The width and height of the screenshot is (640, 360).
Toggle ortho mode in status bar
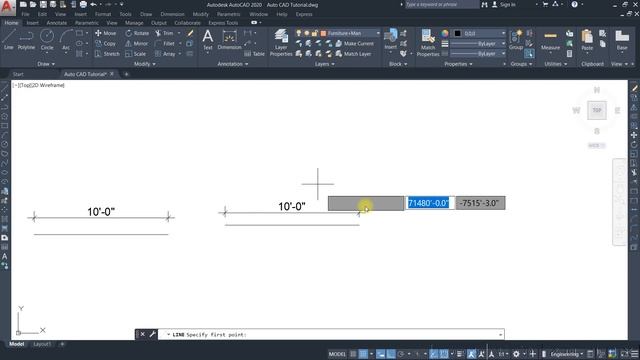pos(391,354)
